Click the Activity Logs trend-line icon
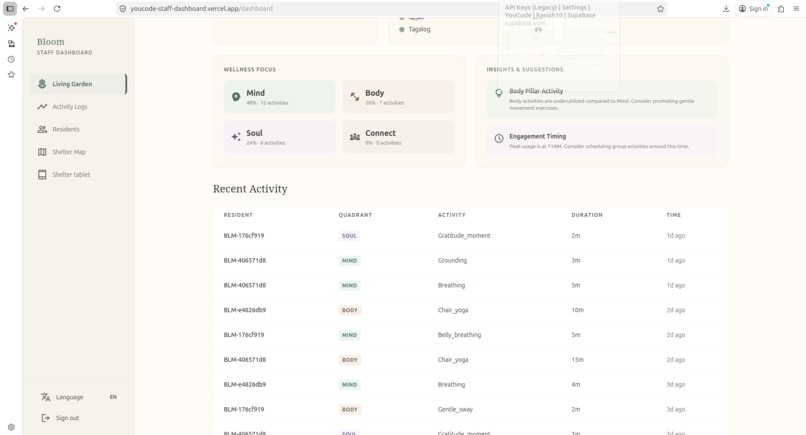The width and height of the screenshot is (806, 435). point(42,106)
